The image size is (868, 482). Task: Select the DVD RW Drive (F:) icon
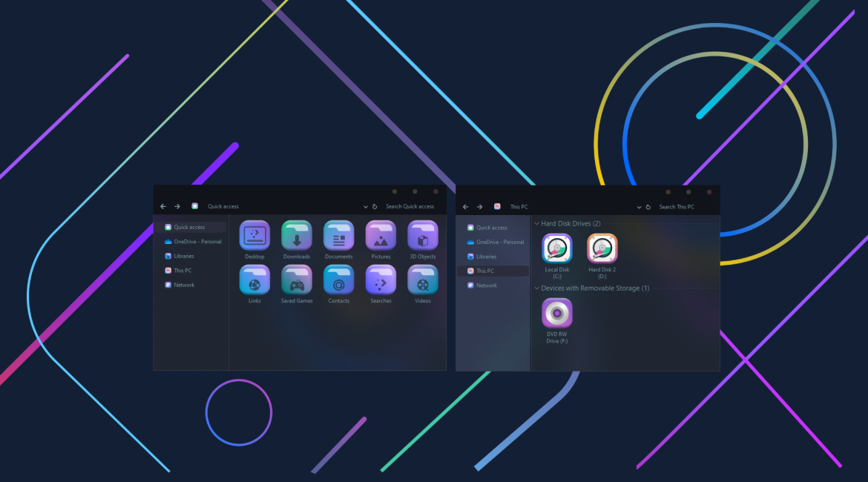[x=557, y=314]
